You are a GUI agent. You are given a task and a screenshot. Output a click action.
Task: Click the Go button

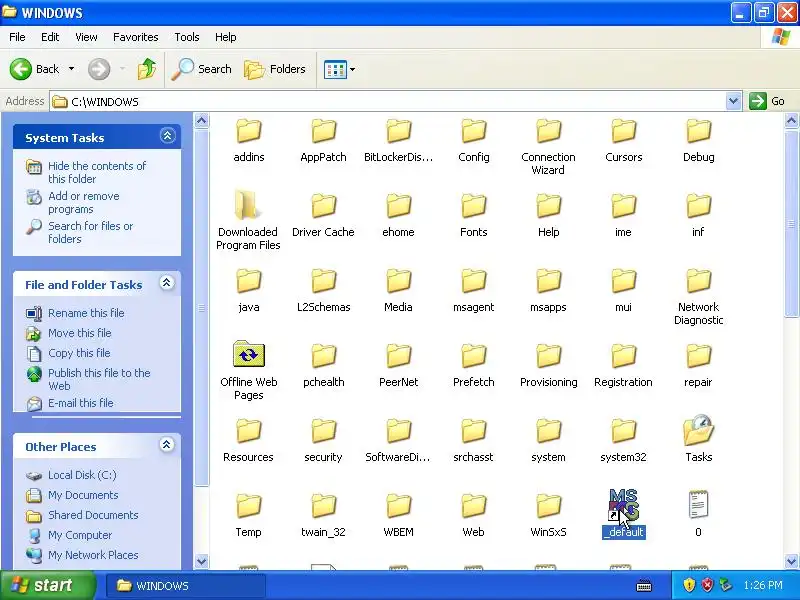pyautogui.click(x=767, y=101)
